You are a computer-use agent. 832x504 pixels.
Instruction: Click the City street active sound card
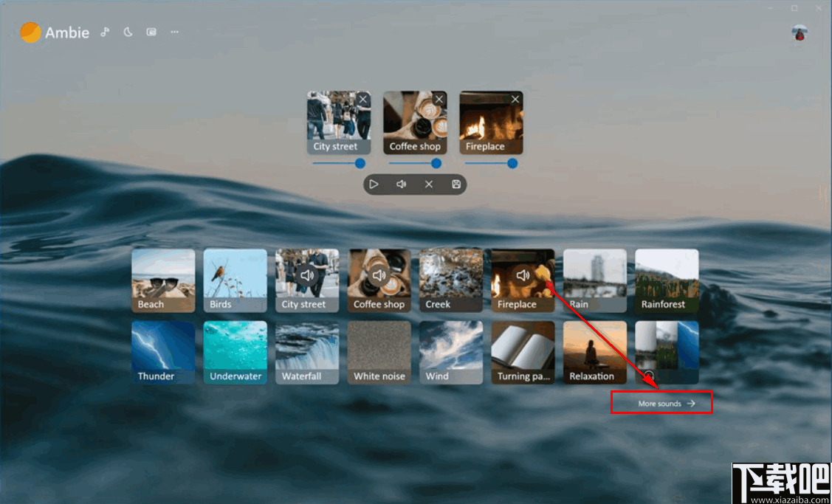(x=339, y=122)
